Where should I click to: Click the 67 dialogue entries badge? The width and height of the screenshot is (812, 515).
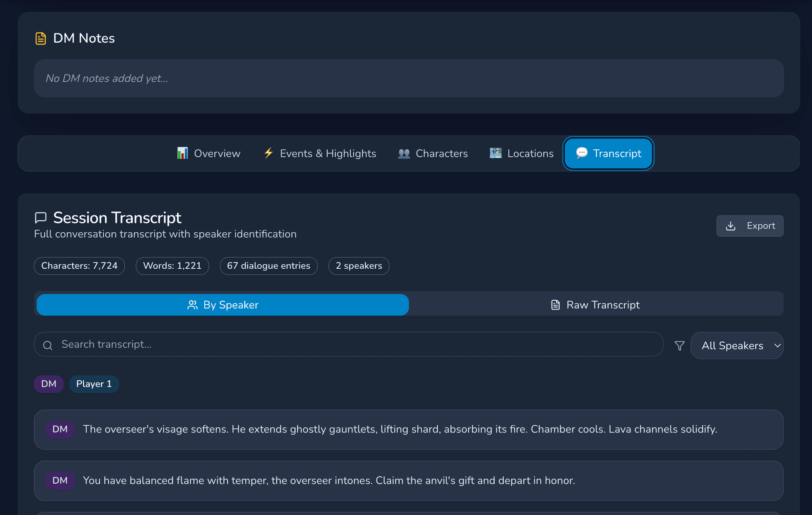tap(269, 266)
